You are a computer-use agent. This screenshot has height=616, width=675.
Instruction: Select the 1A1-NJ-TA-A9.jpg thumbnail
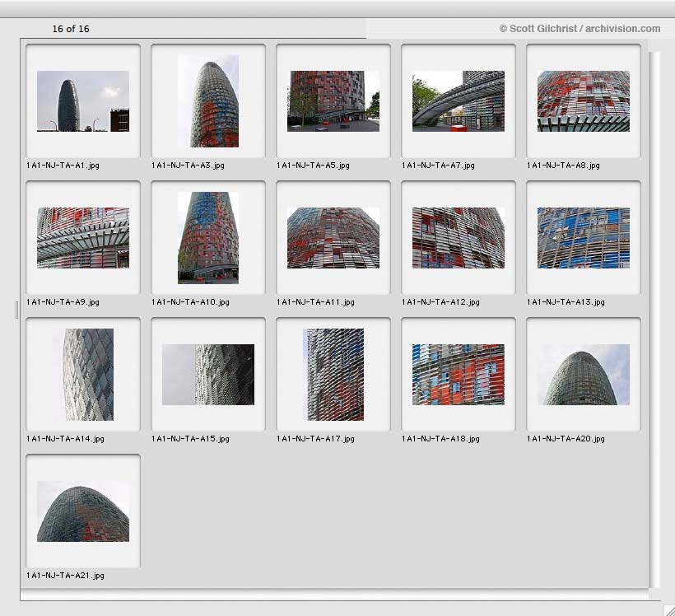pyautogui.click(x=83, y=238)
